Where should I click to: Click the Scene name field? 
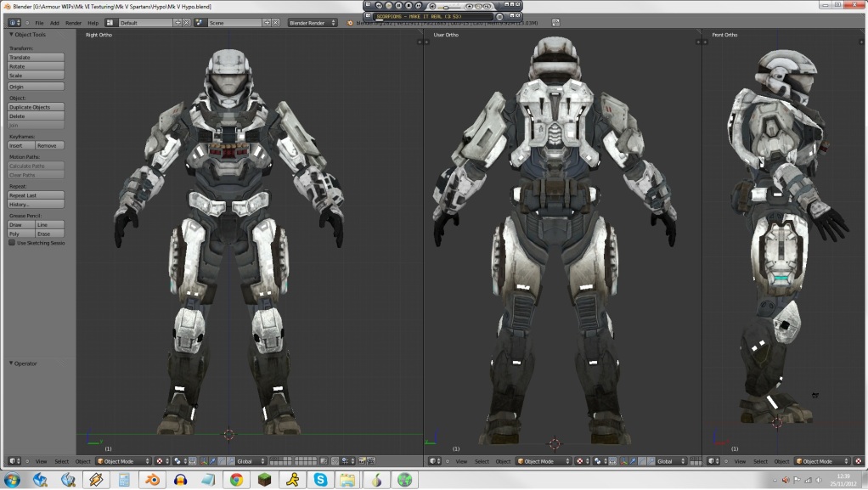pyautogui.click(x=234, y=23)
